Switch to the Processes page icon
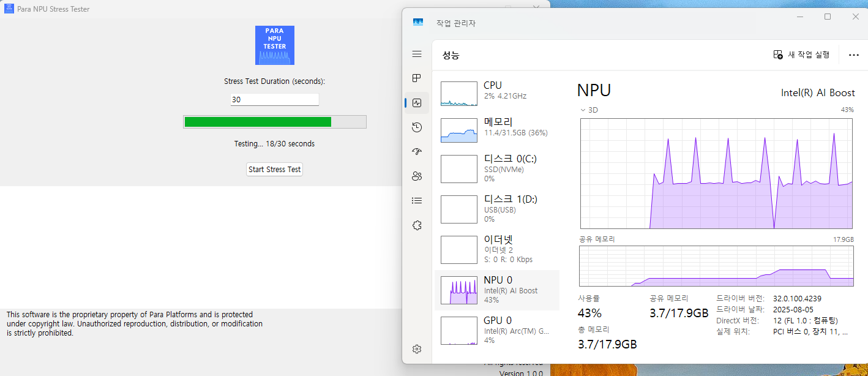868x376 pixels. pos(417,78)
